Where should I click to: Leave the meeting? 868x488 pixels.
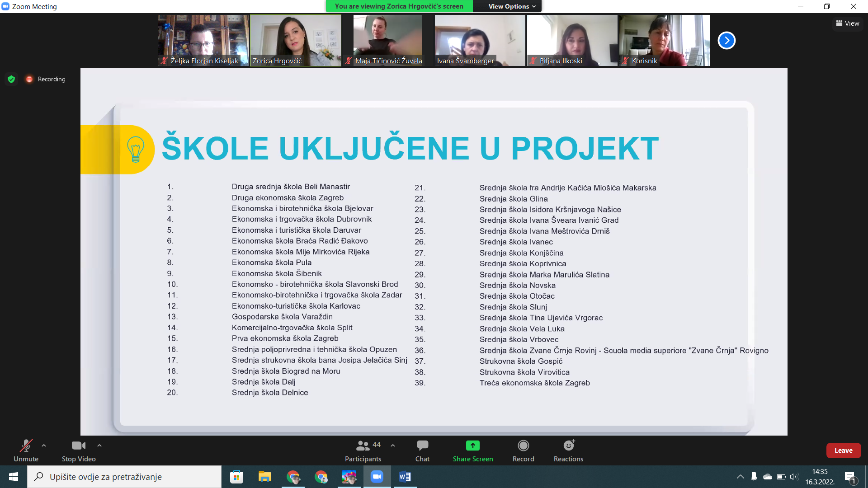pyautogui.click(x=844, y=450)
